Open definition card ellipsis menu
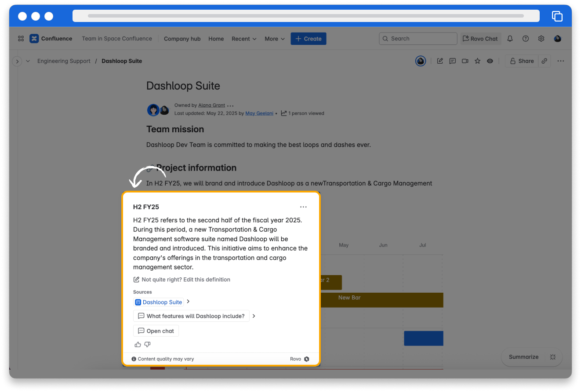Viewport: 581px width, 392px height. pos(303,207)
